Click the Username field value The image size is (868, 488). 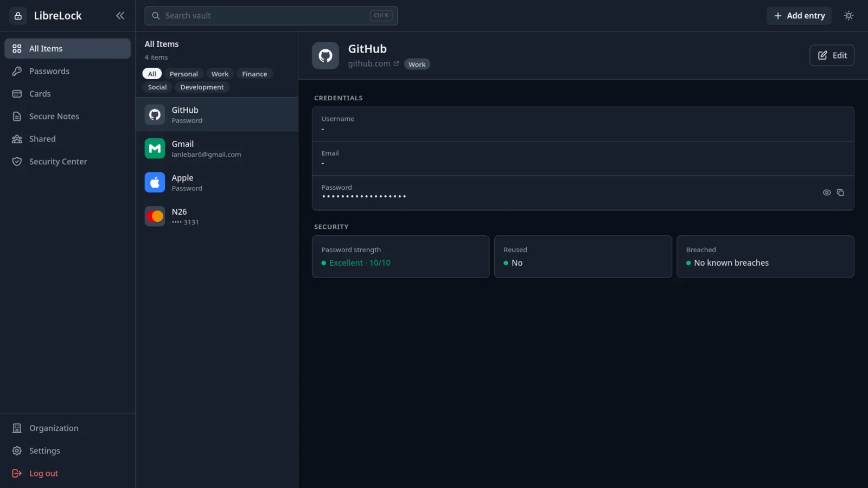tap(323, 129)
